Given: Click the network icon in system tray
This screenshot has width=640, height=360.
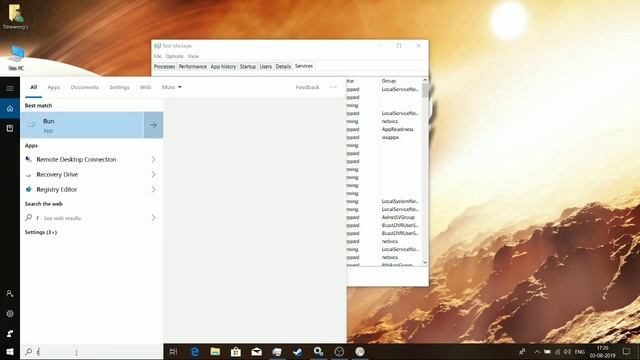Looking at the screenshot, I should coord(558,351).
